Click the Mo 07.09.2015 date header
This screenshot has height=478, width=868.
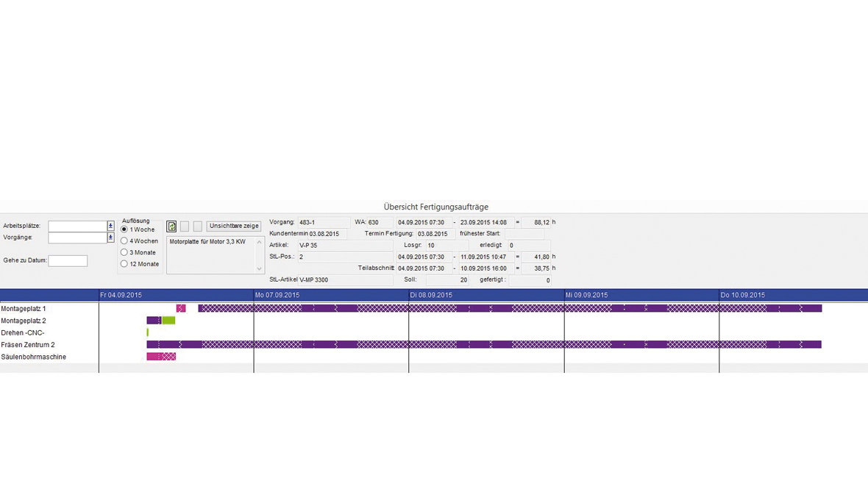277,295
